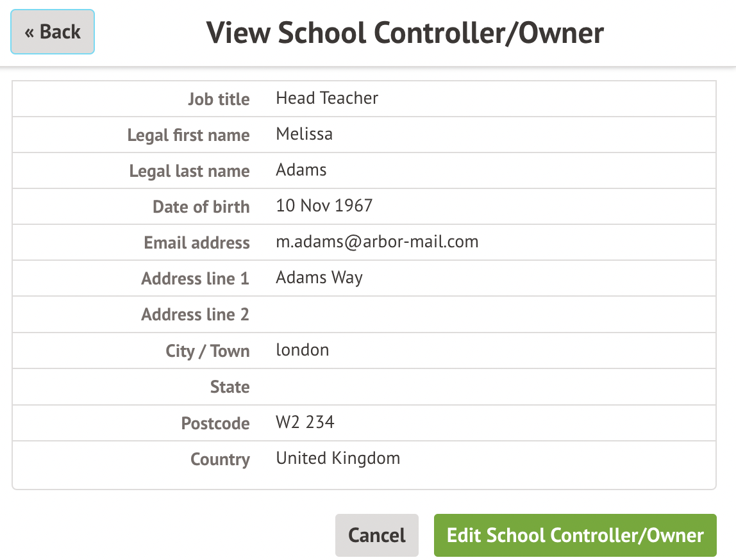Click the Email address label
Image resolution: width=736 pixels, height=560 pixels.
coord(197,243)
